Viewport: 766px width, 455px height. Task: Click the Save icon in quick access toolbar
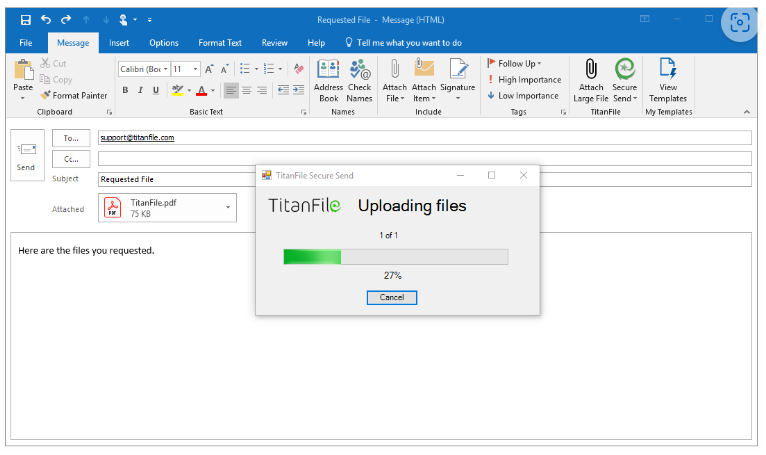[25, 20]
